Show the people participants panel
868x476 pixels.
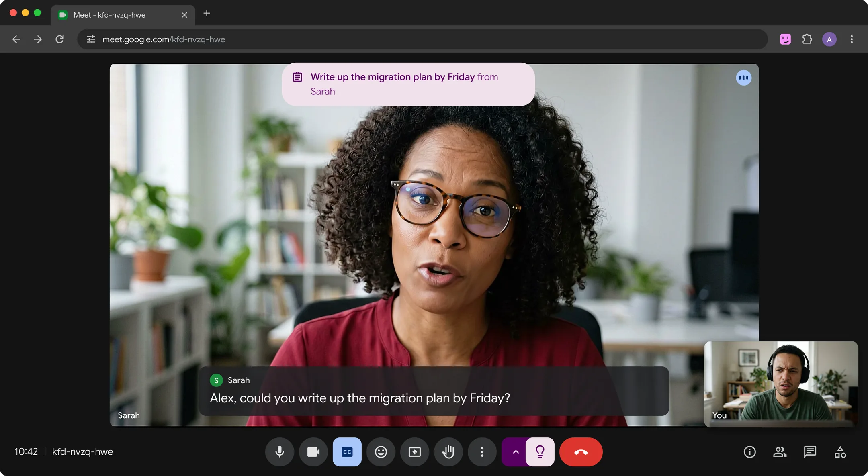click(x=780, y=452)
